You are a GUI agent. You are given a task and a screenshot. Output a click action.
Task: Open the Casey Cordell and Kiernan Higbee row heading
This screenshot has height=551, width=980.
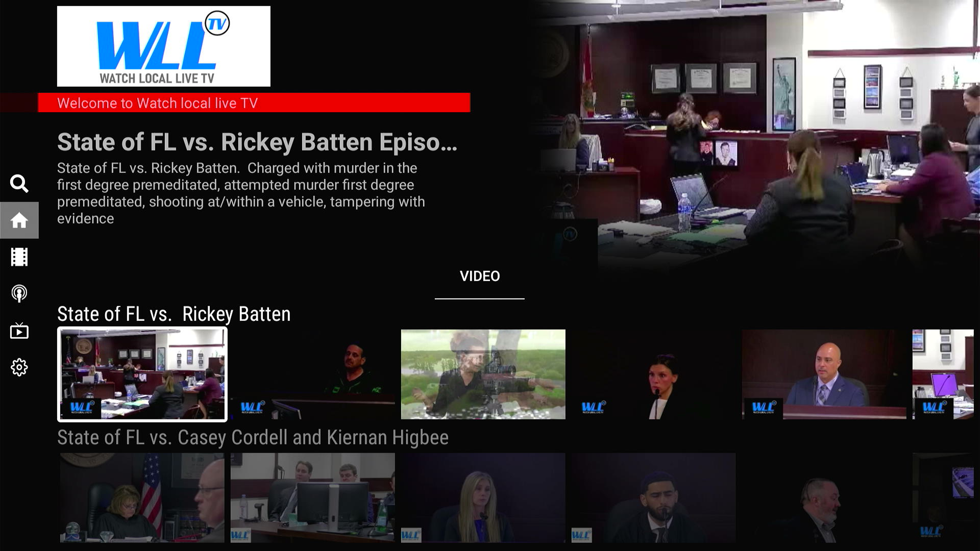[253, 437]
